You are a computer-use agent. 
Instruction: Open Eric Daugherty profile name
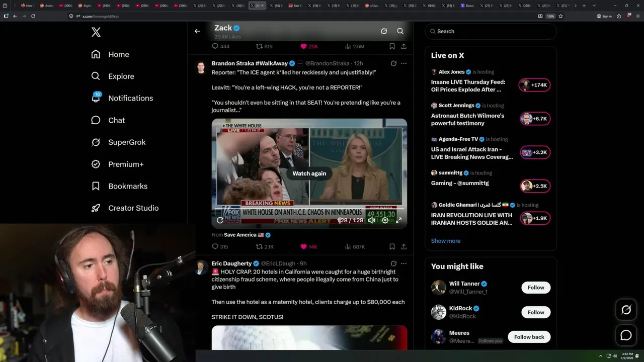[231, 263]
